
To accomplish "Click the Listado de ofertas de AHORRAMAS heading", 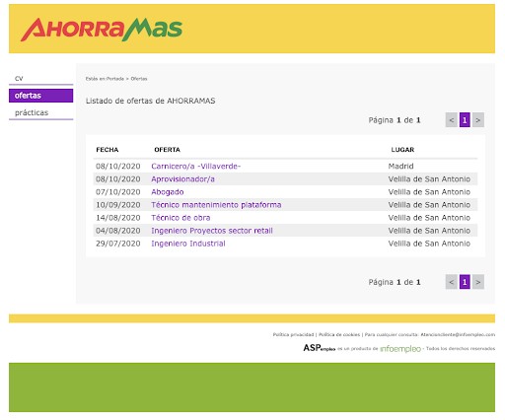I will pyautogui.click(x=151, y=101).
